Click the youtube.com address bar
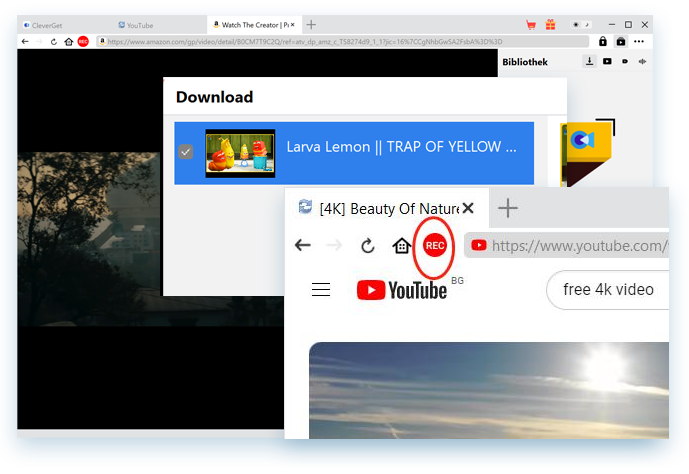The width and height of the screenshot is (689, 474). click(x=567, y=245)
